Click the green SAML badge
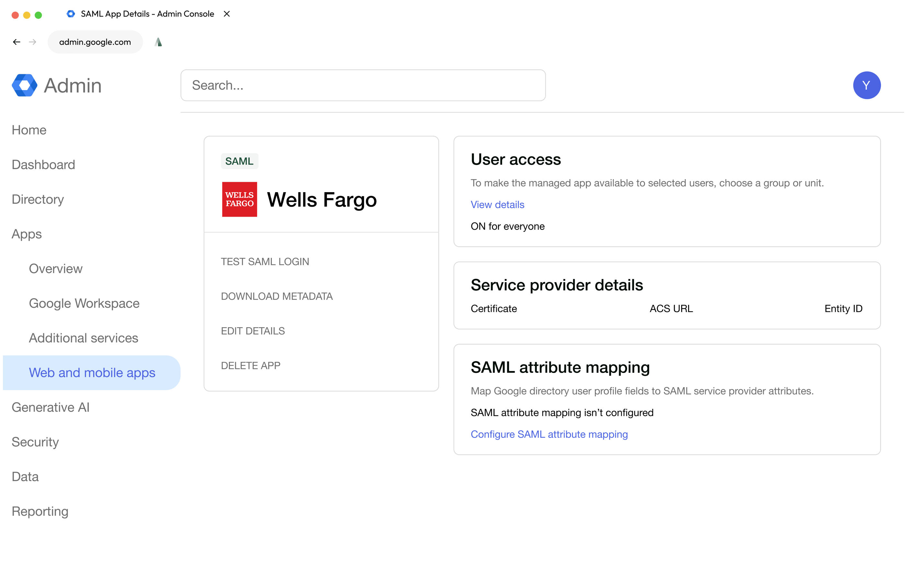The width and height of the screenshot is (907, 588). (239, 161)
